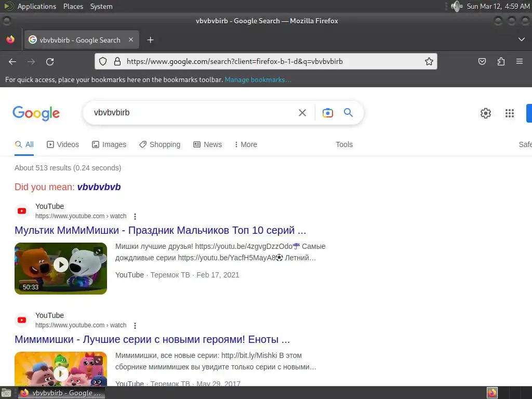Switch to the Shopping results tab
The height and width of the screenshot is (399, 532).
[x=160, y=144]
